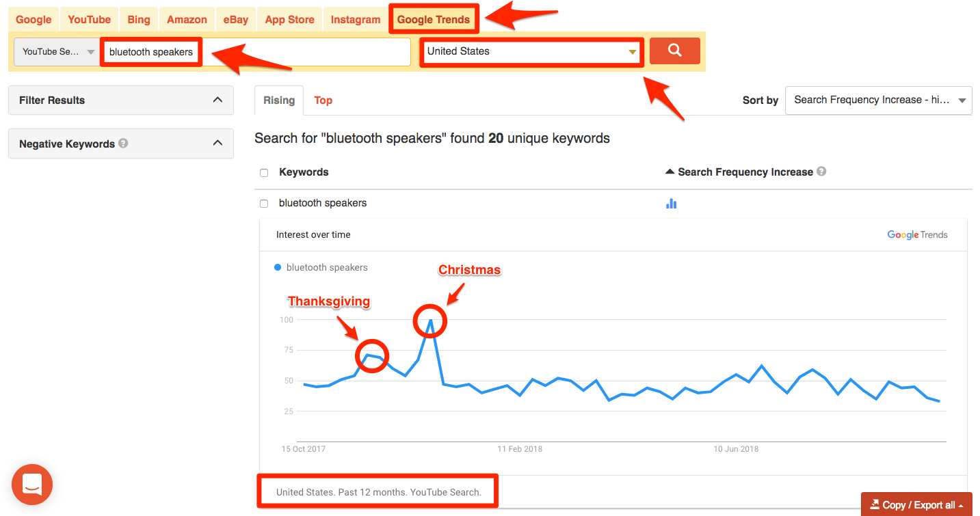Click the magnifier search button
Screen dimensions: 980x516
(674, 51)
